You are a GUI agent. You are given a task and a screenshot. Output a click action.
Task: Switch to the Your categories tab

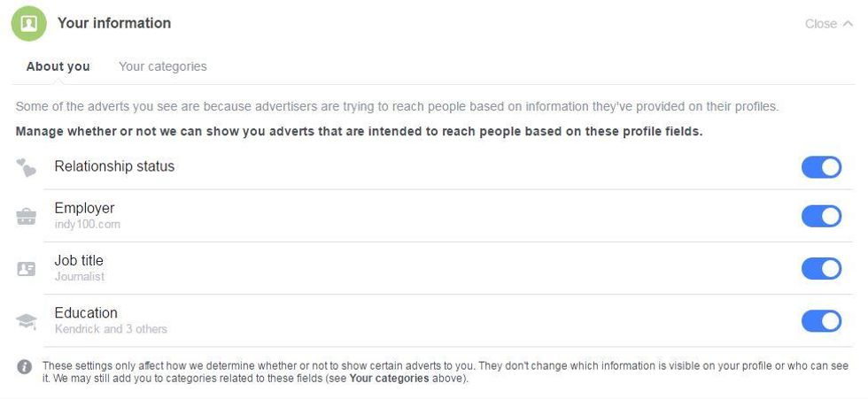pos(163,66)
